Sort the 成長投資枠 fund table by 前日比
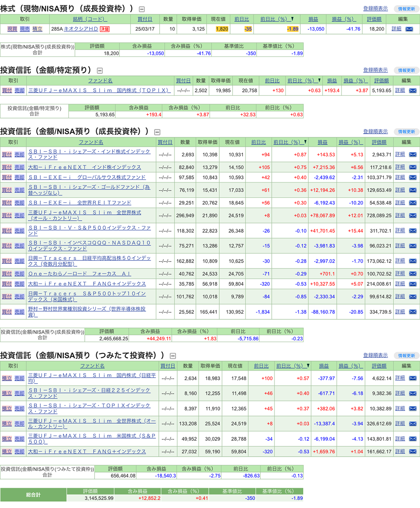 pyautogui.click(x=259, y=142)
